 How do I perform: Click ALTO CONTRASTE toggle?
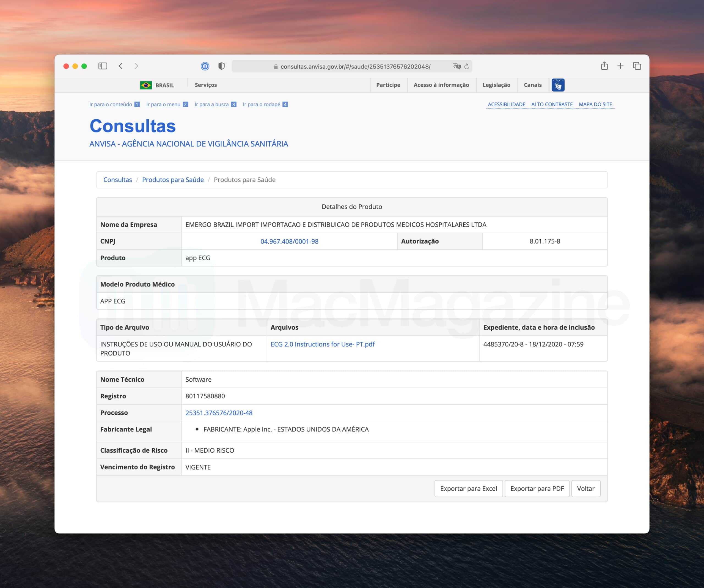click(x=552, y=104)
